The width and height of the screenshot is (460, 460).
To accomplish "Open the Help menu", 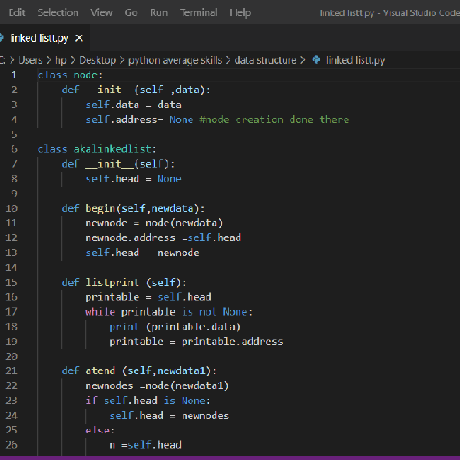I will tap(240, 13).
